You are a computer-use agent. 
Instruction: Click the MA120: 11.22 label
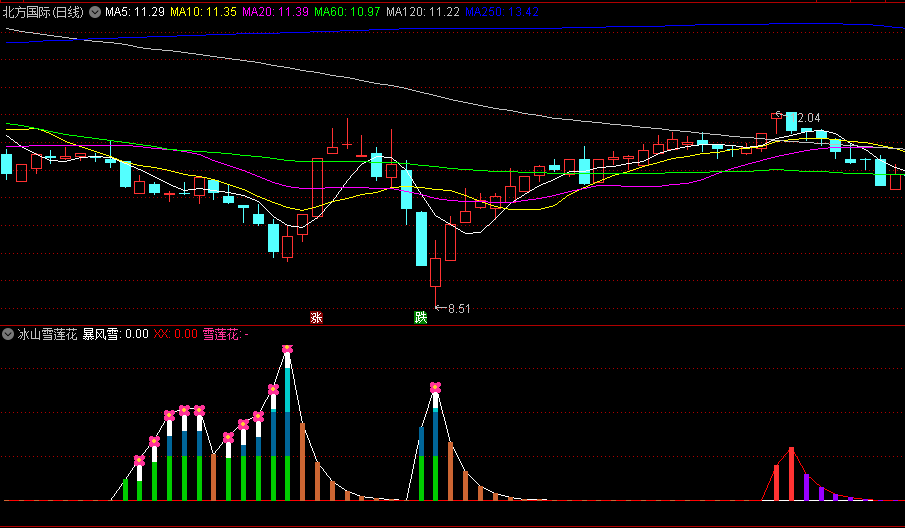pos(423,12)
